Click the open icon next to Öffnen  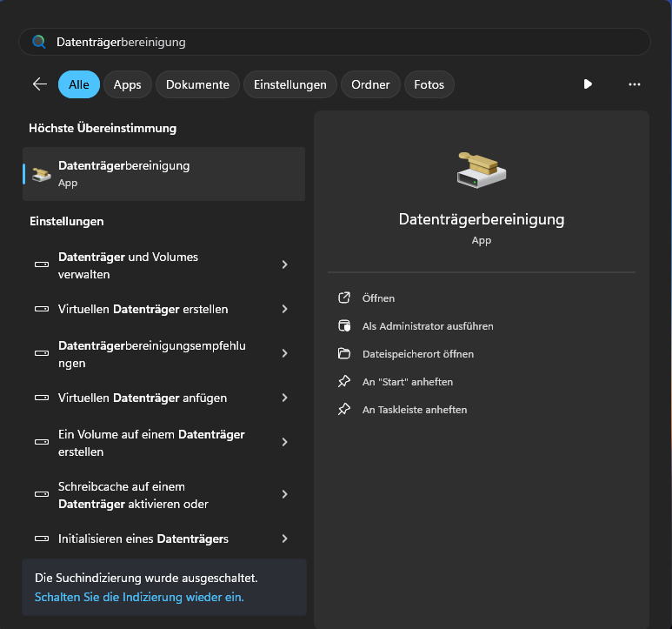point(344,298)
